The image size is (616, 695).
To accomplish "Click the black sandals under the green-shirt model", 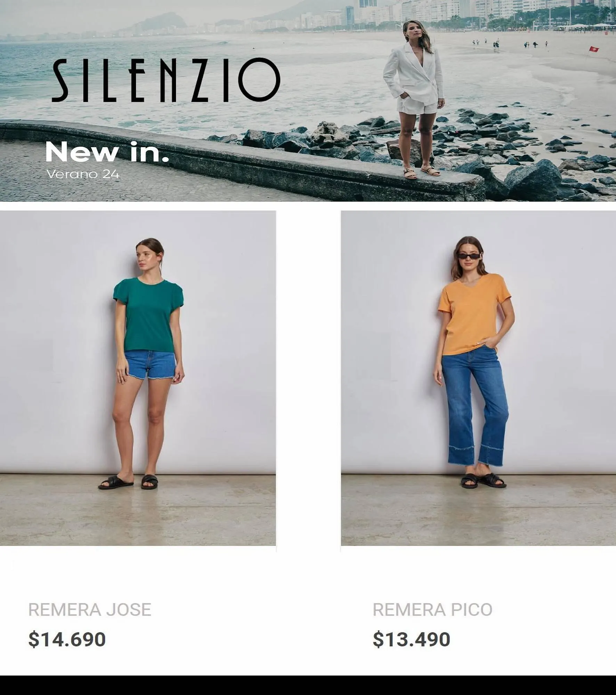I will click(x=128, y=482).
